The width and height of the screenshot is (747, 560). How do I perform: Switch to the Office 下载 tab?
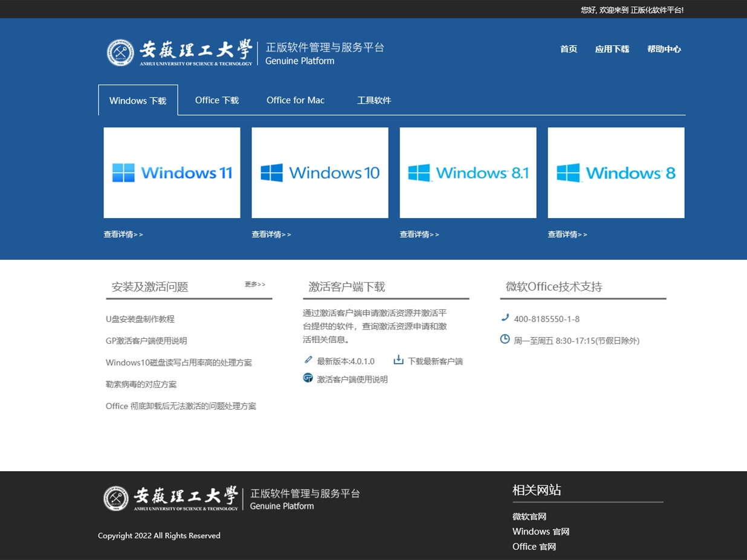[217, 100]
